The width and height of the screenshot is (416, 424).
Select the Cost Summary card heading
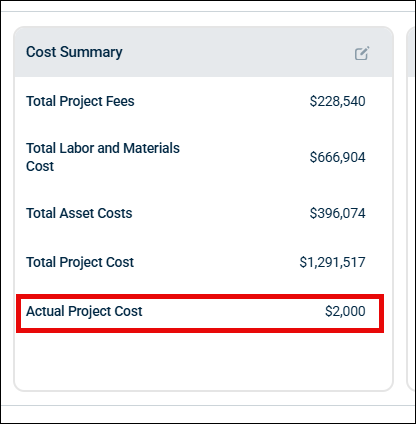(x=74, y=52)
